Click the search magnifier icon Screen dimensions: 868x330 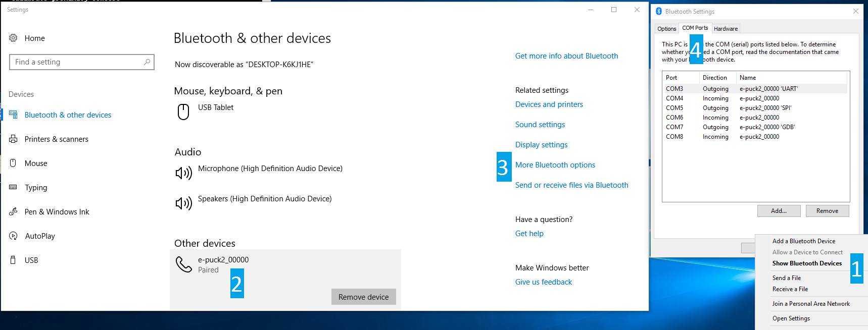pyautogui.click(x=147, y=62)
